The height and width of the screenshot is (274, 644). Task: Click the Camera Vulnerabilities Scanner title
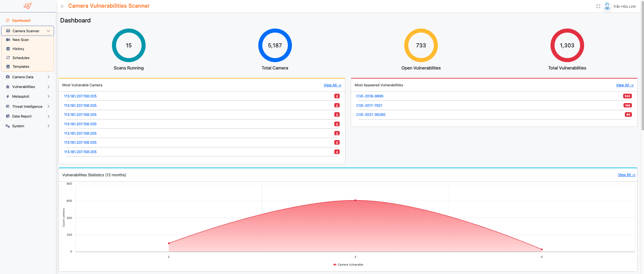tap(109, 6)
